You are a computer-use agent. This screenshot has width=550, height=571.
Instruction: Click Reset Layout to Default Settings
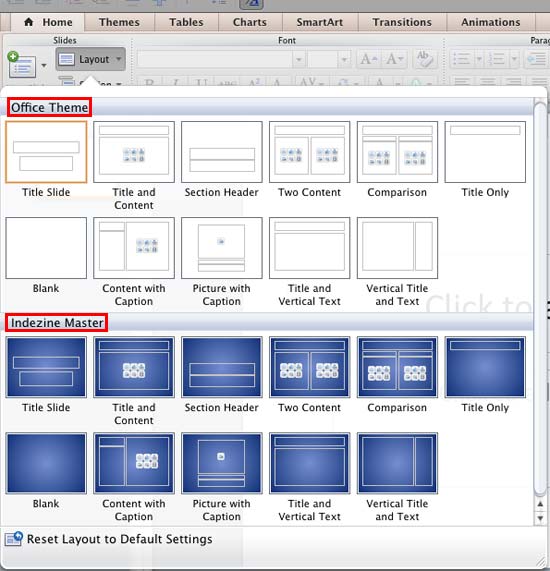pyautogui.click(x=108, y=539)
